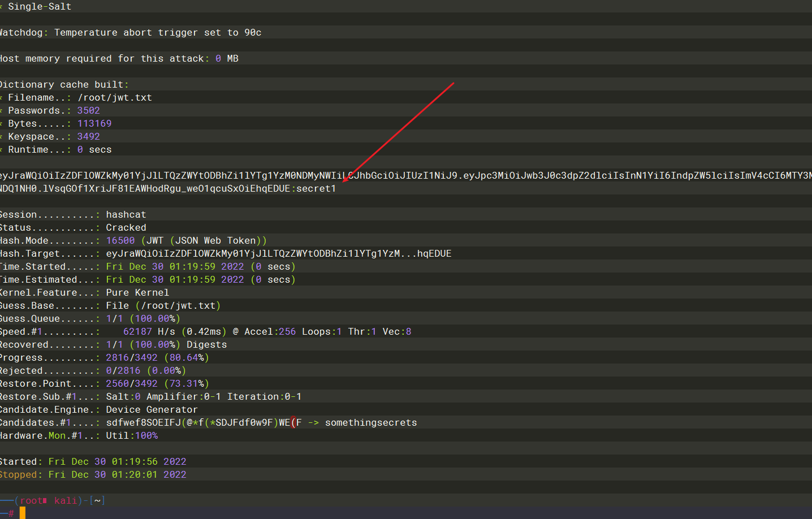This screenshot has width=812, height=519.
Task: Click the 'Single-Salt' line at top
Action: pos(36,7)
